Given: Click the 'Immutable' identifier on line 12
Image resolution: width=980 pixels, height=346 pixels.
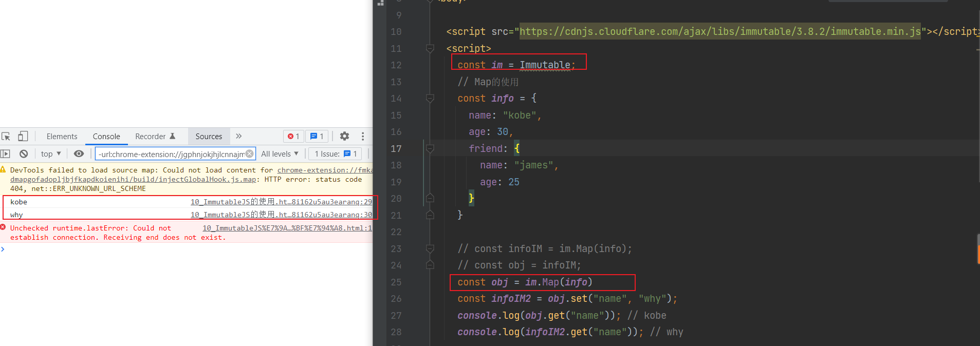Looking at the screenshot, I should pos(545,65).
